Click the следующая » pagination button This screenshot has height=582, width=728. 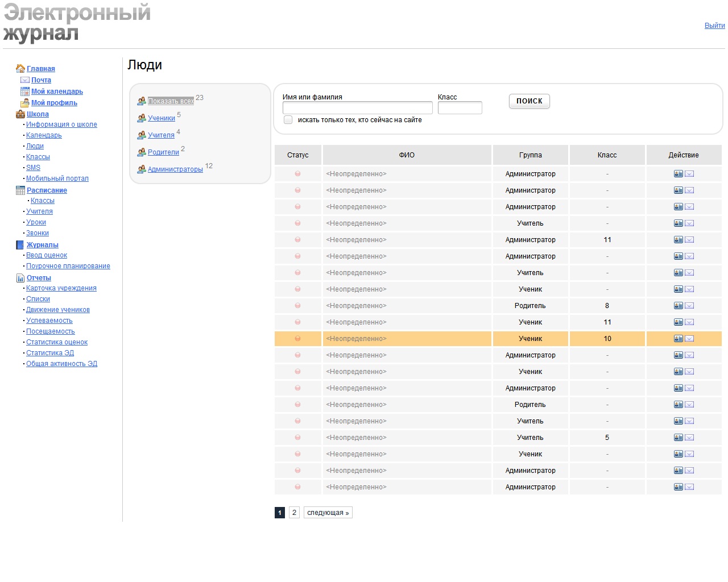pos(328,513)
